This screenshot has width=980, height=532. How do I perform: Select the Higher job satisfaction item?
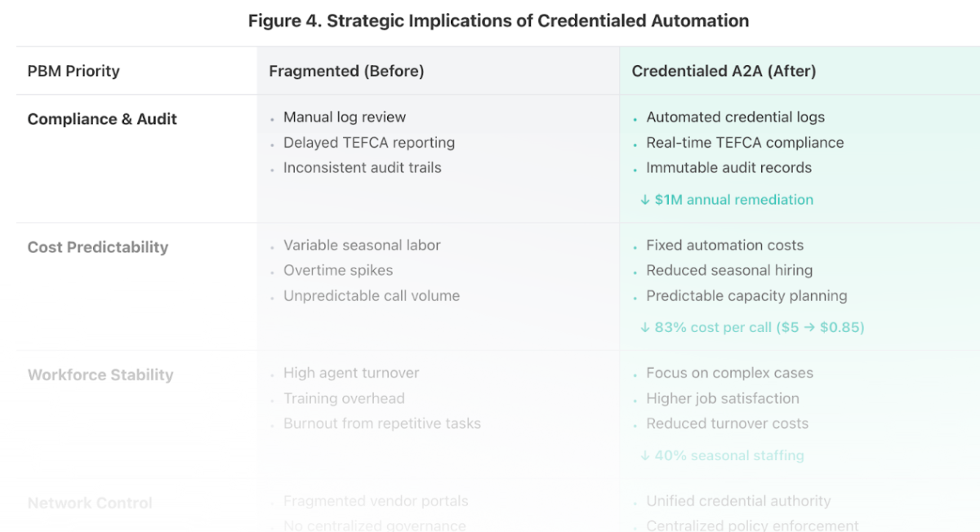(723, 399)
